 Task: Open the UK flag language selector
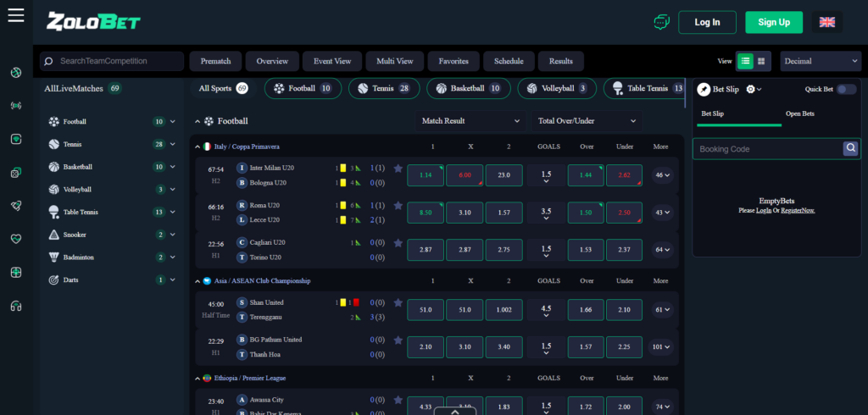click(826, 22)
